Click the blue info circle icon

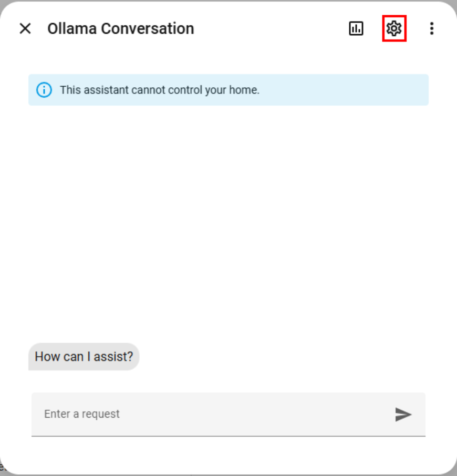44,90
